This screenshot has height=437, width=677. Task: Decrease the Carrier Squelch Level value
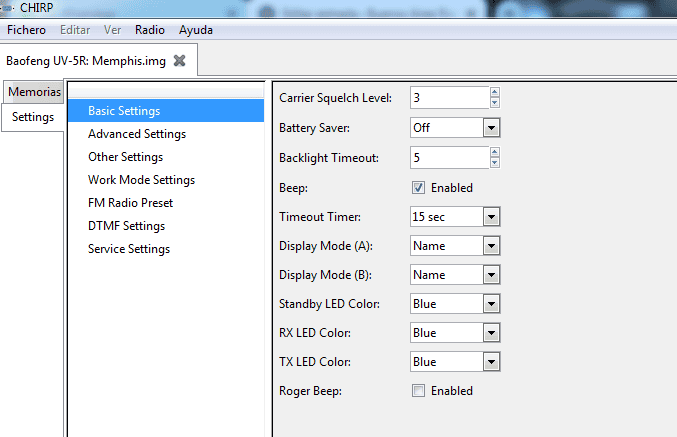495,103
